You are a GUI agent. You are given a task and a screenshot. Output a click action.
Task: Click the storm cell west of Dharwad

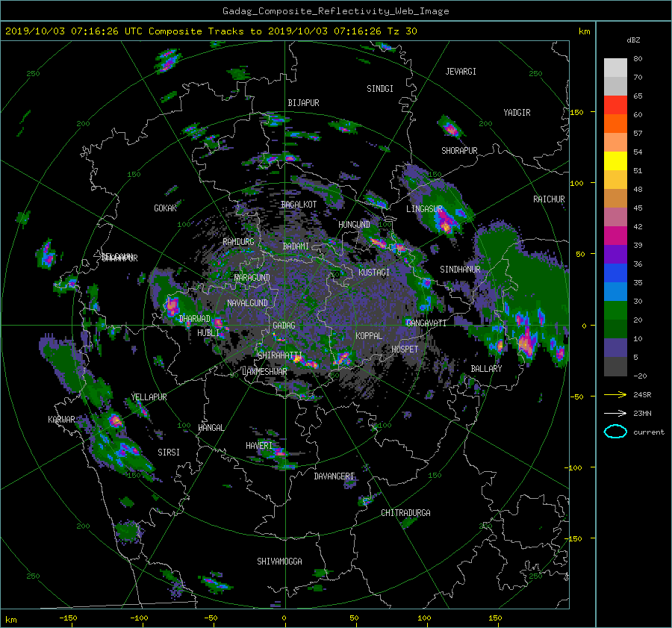[x=172, y=306]
